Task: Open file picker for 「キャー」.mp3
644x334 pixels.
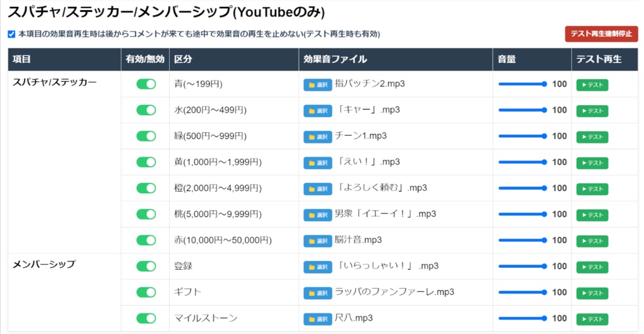Action: click(318, 111)
